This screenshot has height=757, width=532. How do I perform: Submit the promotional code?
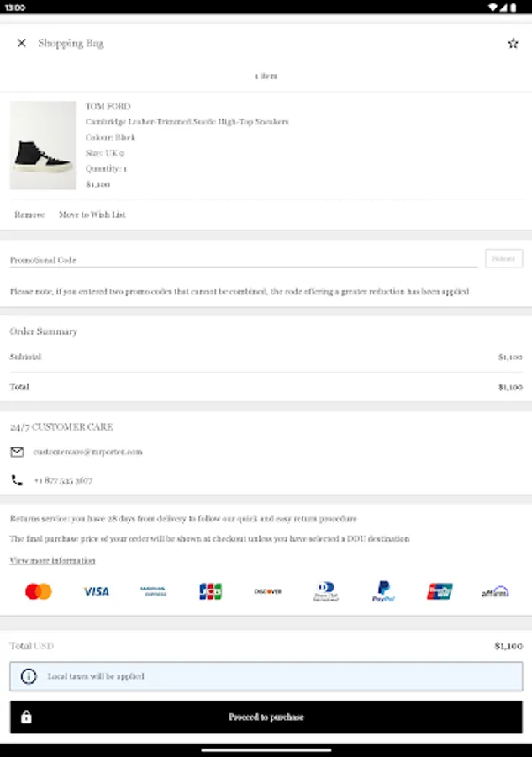[503, 259]
